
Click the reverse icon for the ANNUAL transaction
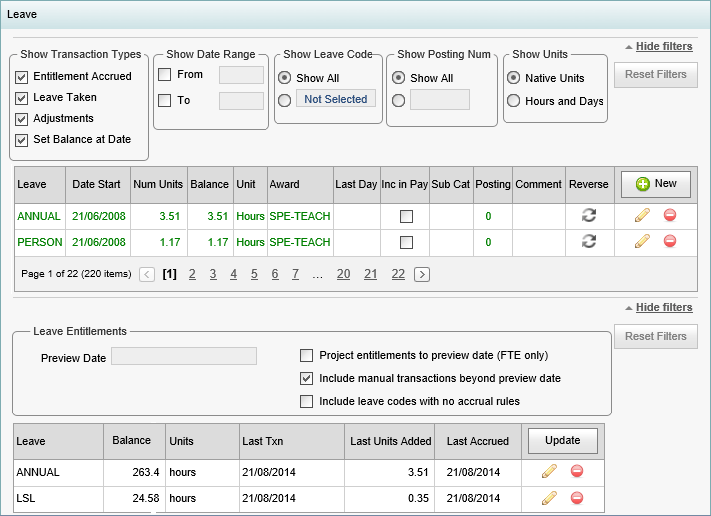pos(589,215)
